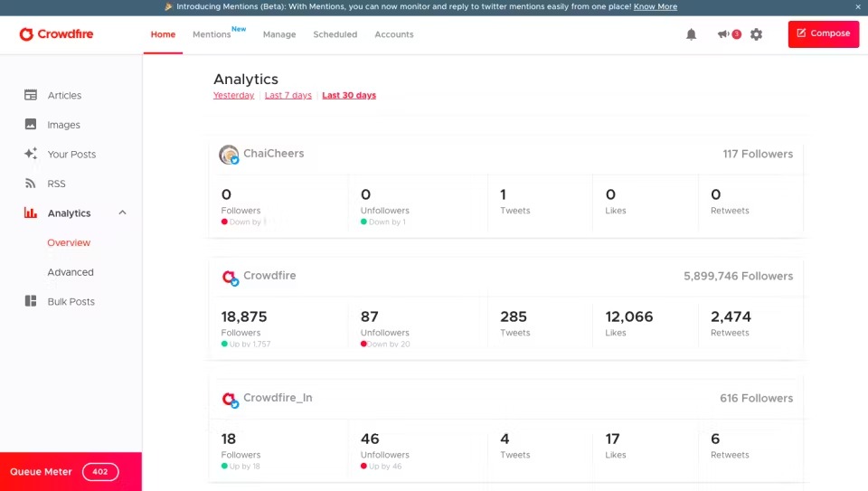This screenshot has height=491, width=868.
Task: Click the notifications bell icon
Action: (x=691, y=34)
